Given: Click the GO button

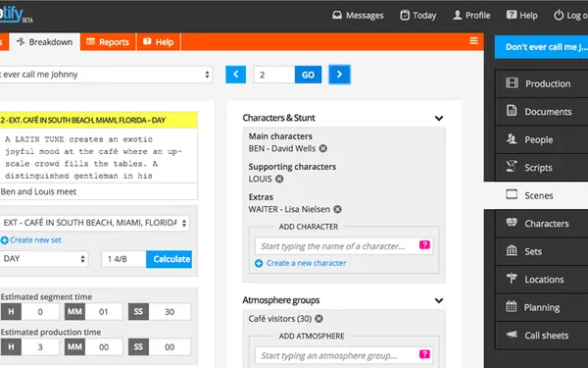Looking at the screenshot, I should tap(308, 75).
